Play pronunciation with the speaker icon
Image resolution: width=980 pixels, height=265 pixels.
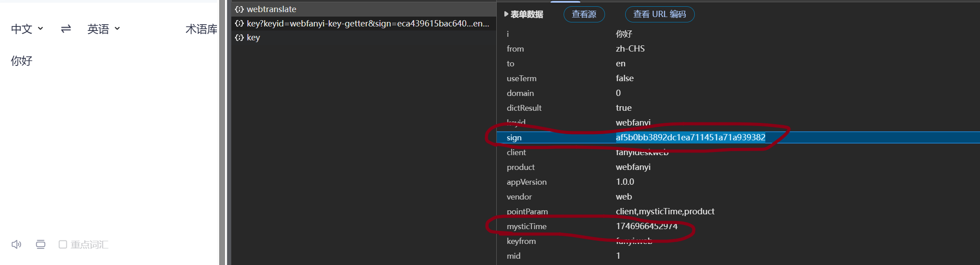[x=16, y=244]
